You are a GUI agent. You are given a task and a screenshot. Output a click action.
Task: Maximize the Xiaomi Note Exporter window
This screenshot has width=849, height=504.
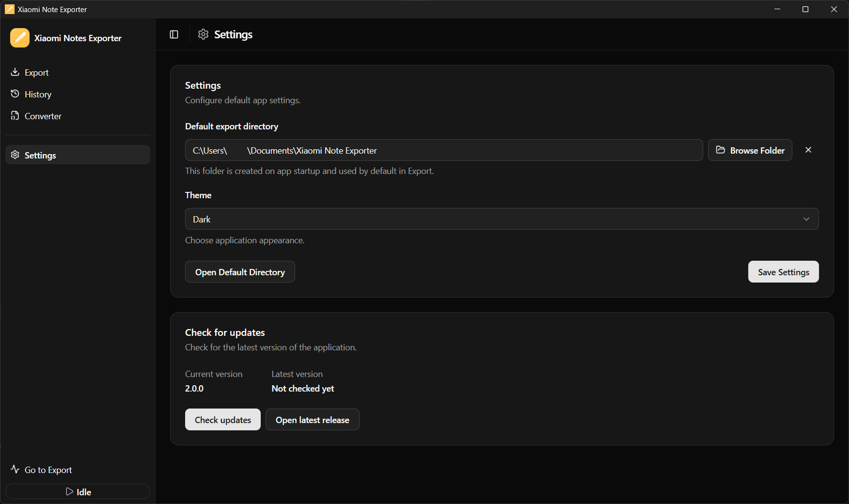(805, 9)
